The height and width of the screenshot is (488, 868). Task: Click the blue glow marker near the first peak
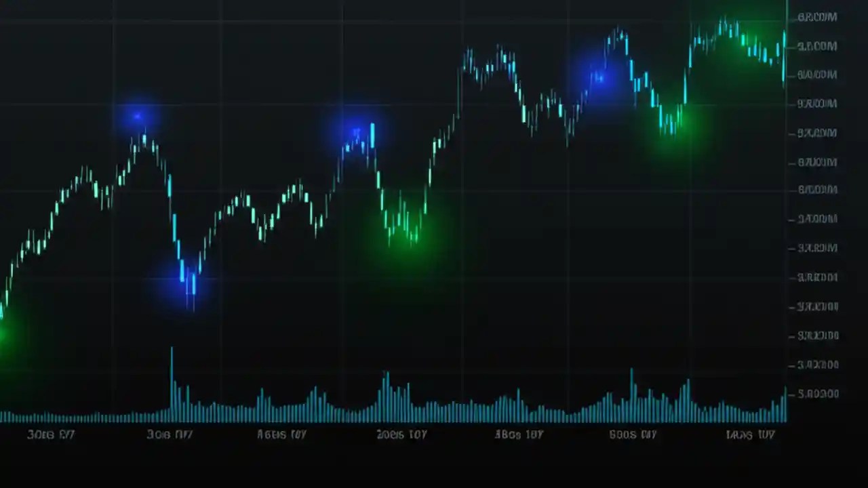(138, 117)
